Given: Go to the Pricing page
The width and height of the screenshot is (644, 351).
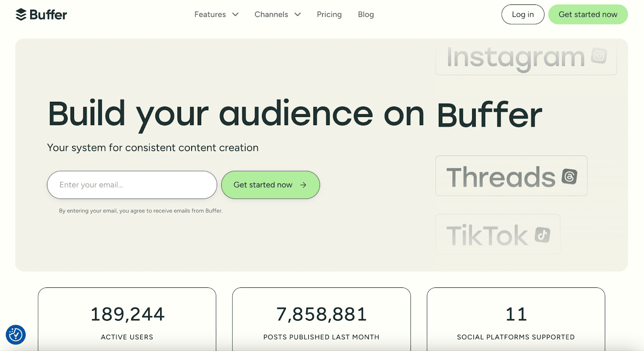Looking at the screenshot, I should [x=329, y=14].
